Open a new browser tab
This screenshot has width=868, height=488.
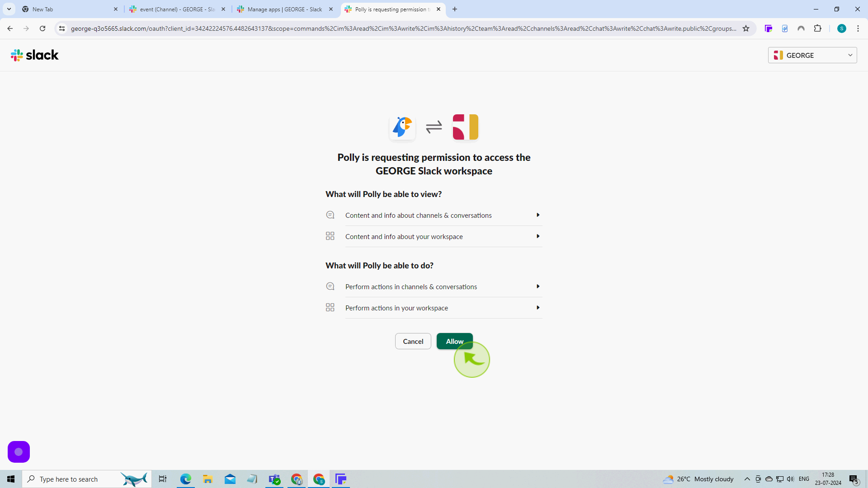[455, 9]
